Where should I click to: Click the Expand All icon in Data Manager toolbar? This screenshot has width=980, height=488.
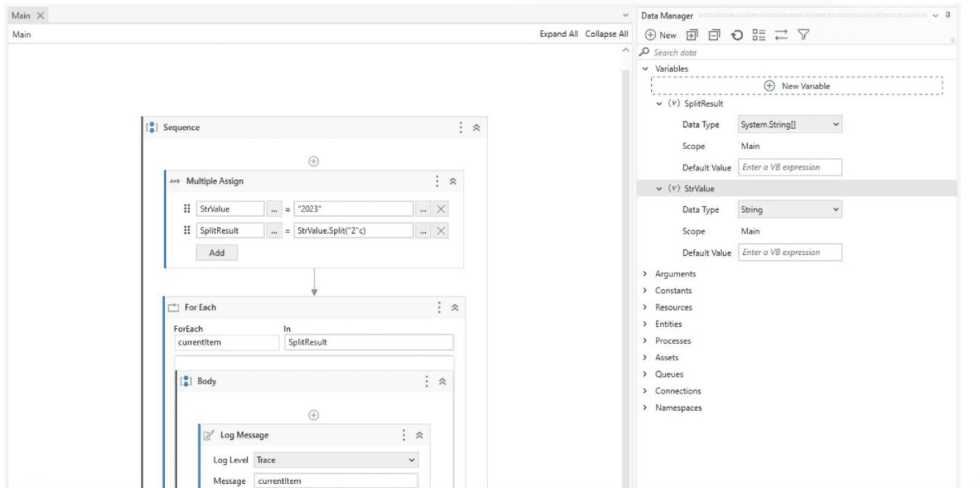692,35
